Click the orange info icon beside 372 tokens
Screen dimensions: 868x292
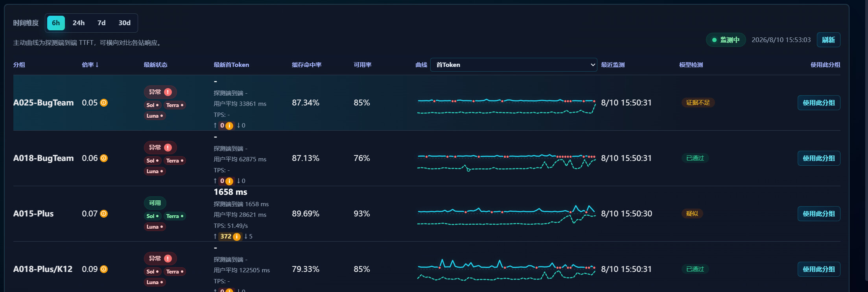237,237
